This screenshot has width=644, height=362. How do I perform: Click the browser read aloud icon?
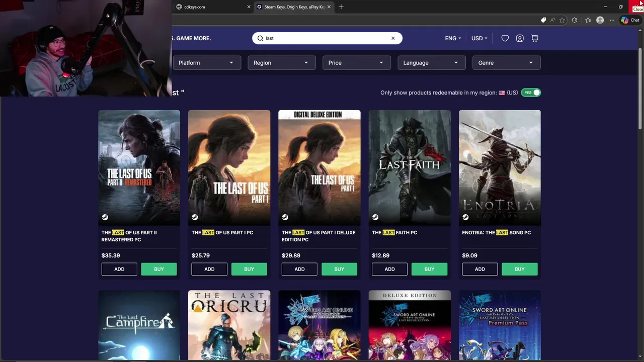point(553,20)
